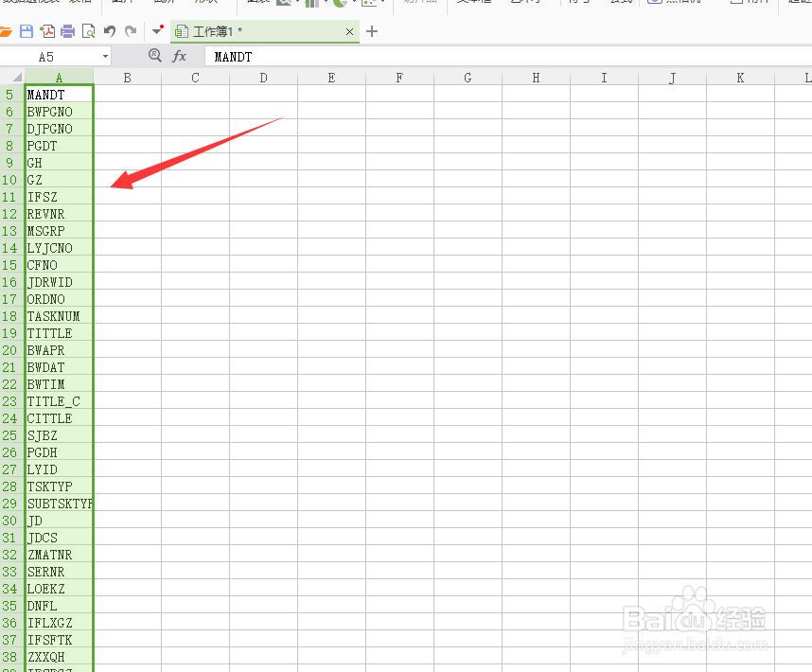This screenshot has height=672, width=812.
Task: Click cell containing TSKTYP
Action: (x=59, y=486)
